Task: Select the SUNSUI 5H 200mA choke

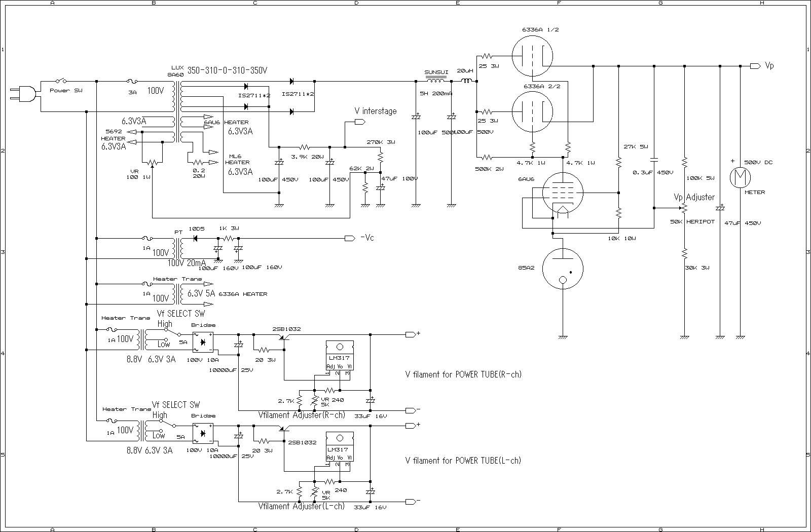Action: pos(435,81)
